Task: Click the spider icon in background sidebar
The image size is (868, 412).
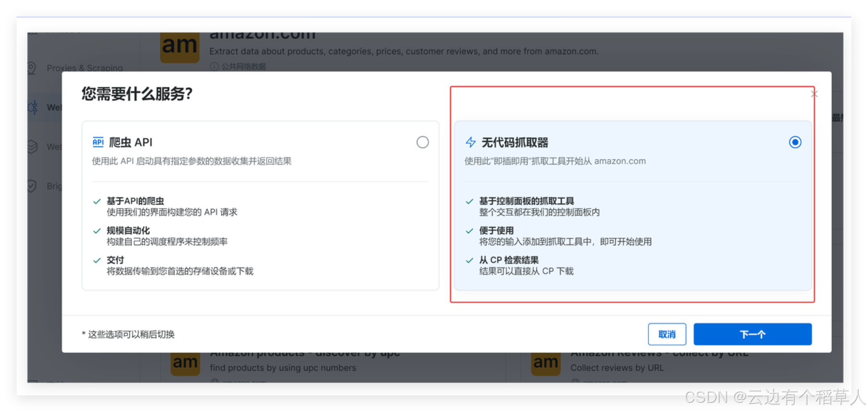Action: pyautogui.click(x=32, y=107)
